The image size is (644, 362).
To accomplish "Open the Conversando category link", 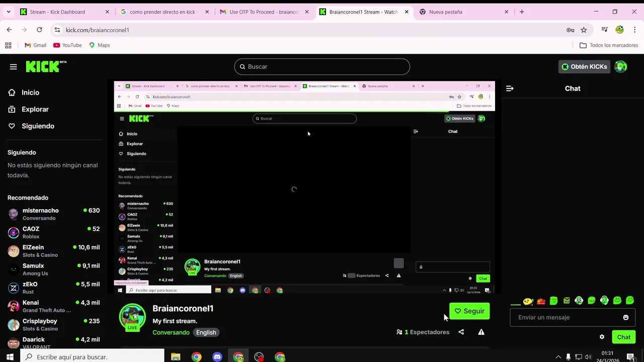I will 171,332.
